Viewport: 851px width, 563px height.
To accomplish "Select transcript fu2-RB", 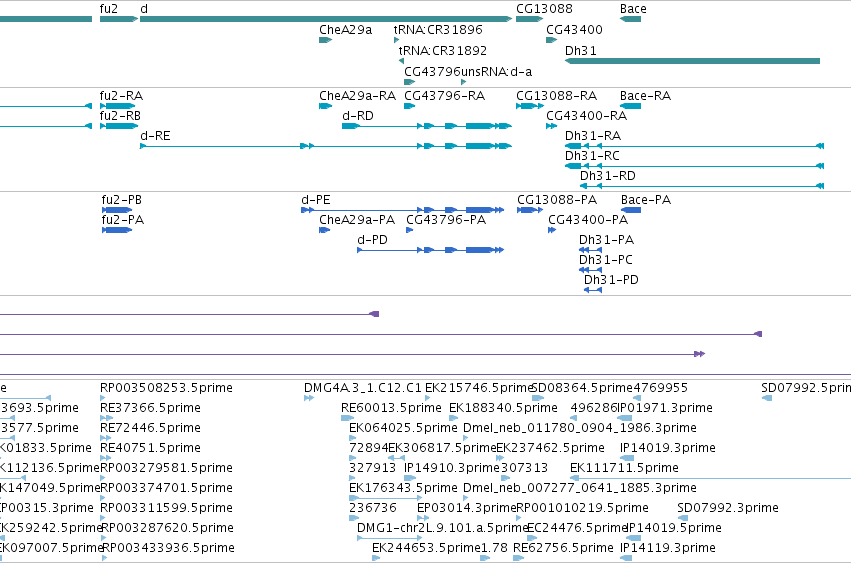I will click(120, 116).
